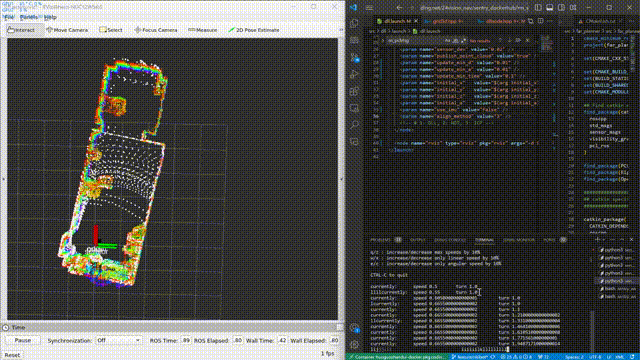This screenshot has height=360, width=640.
Task: Change the XML language mode in status bar
Action: pyautogui.click(x=620, y=357)
